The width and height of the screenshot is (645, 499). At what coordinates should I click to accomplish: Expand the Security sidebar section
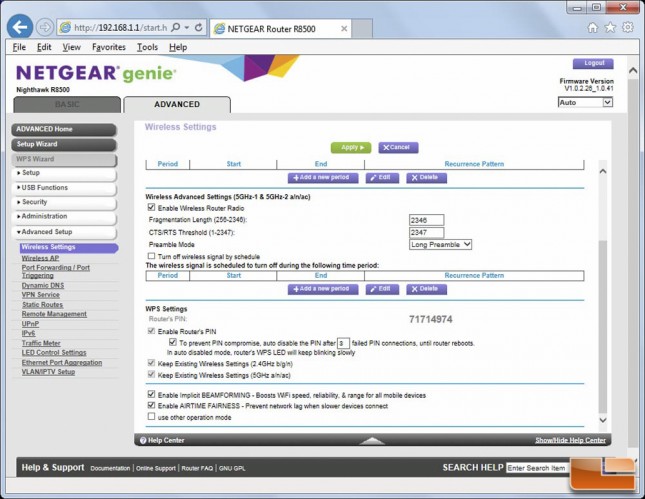[x=64, y=202]
